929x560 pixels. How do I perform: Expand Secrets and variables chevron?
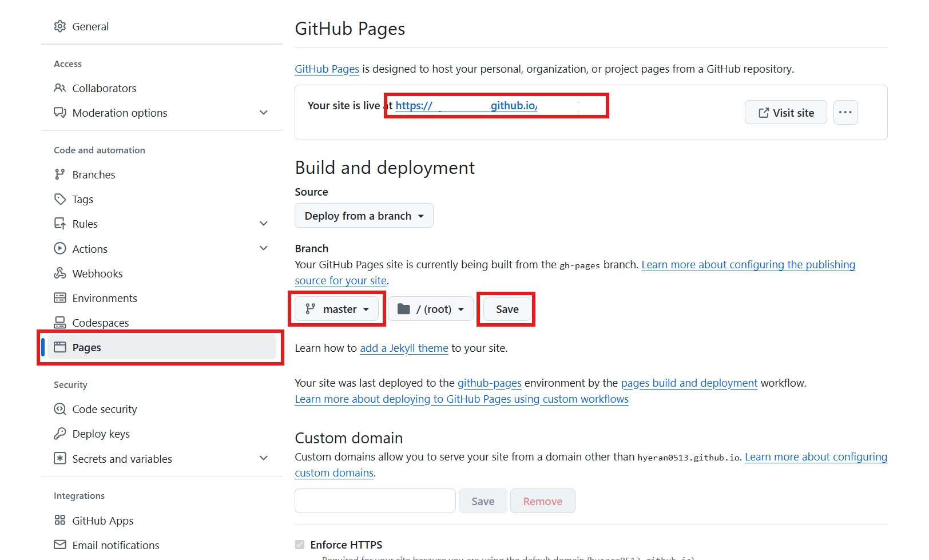(x=264, y=458)
